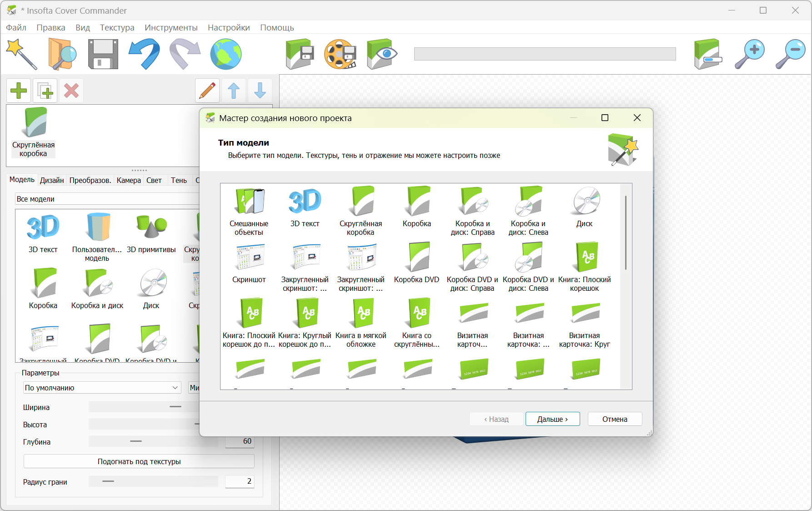812x511 pixels.
Task: Click the zoom in magnifier icon
Action: coord(750,54)
